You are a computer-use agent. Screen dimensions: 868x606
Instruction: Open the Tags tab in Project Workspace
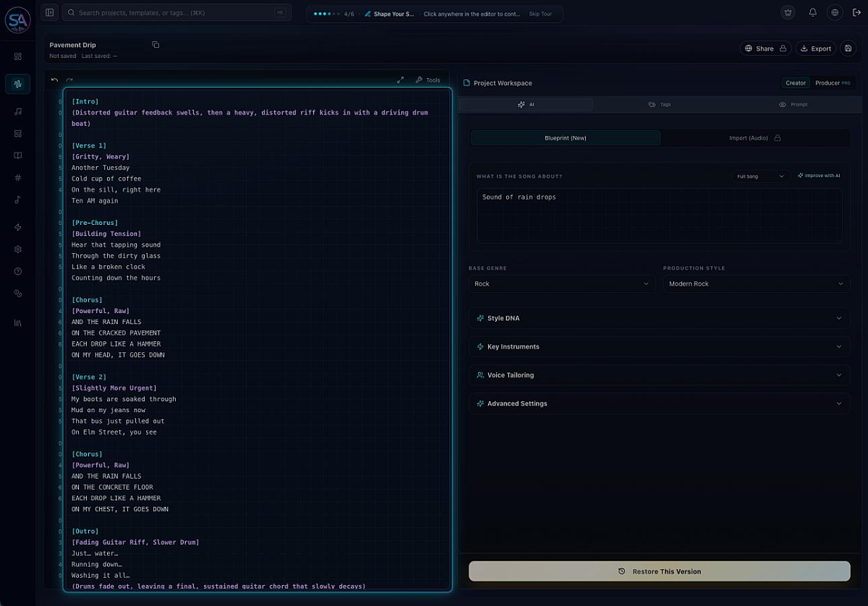tap(659, 104)
